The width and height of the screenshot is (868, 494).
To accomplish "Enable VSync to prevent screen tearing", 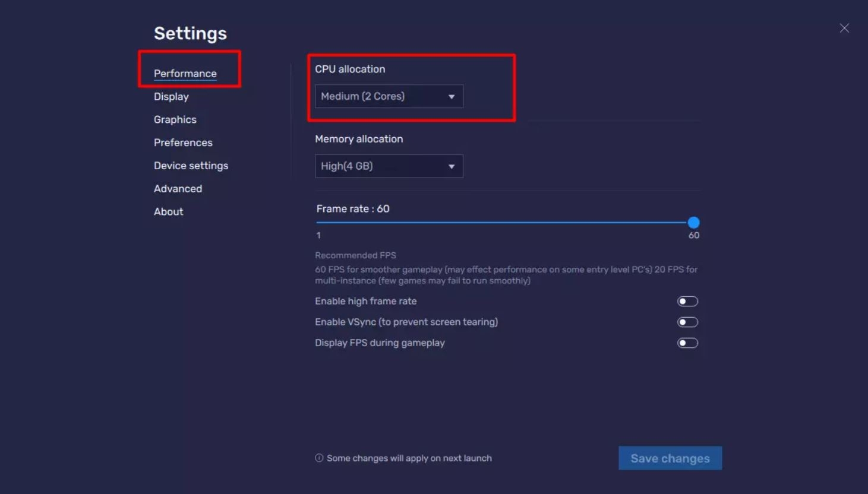I will 687,322.
